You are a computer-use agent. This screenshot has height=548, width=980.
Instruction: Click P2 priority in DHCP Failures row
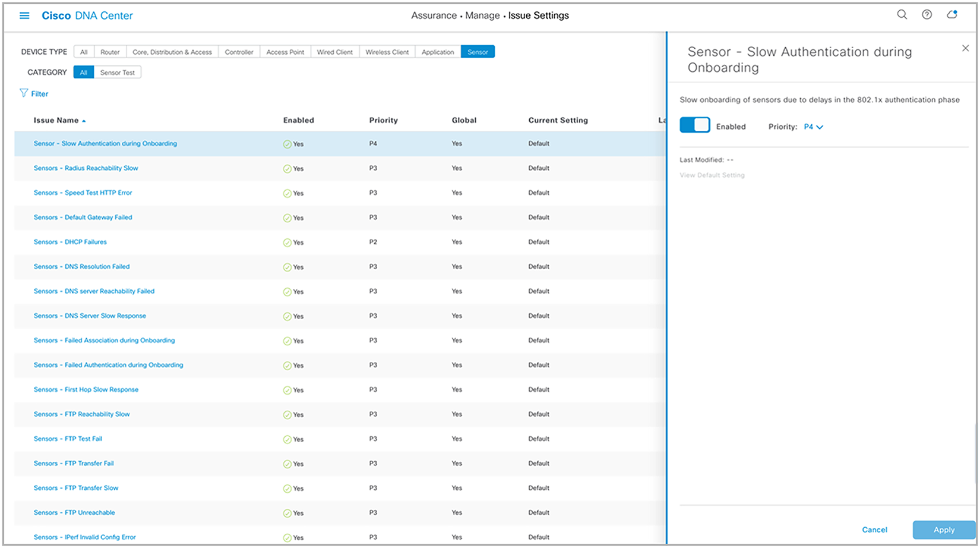(373, 242)
